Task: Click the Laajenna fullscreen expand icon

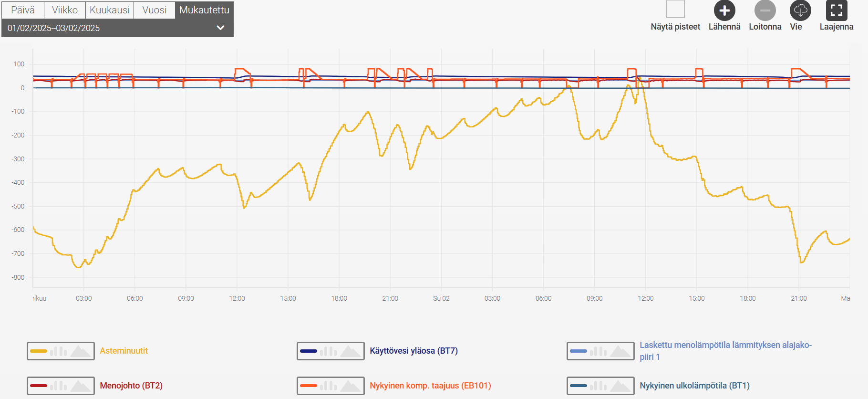Action: [x=837, y=10]
